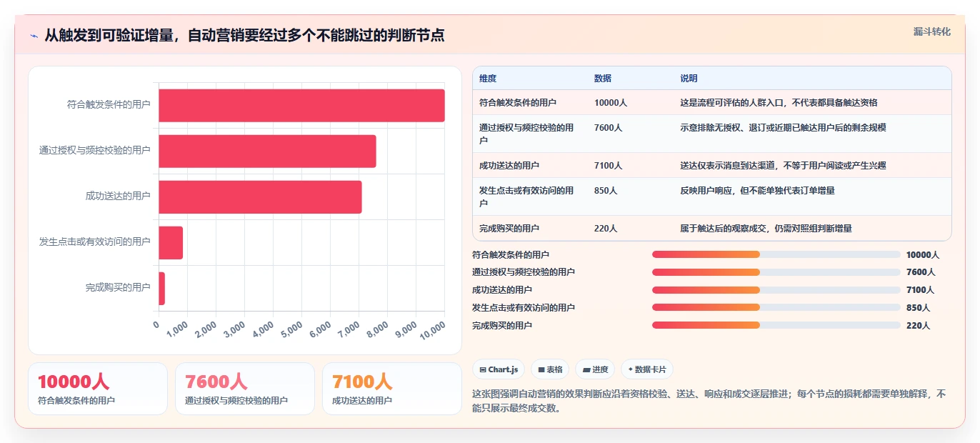The height and width of the screenshot is (443, 980).
Task: Click the 通过授权与频控校验的用户 chart bar
Action: pyautogui.click(x=267, y=151)
